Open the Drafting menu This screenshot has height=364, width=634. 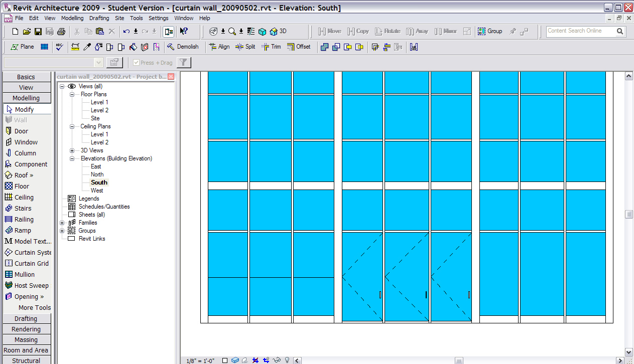[99, 18]
